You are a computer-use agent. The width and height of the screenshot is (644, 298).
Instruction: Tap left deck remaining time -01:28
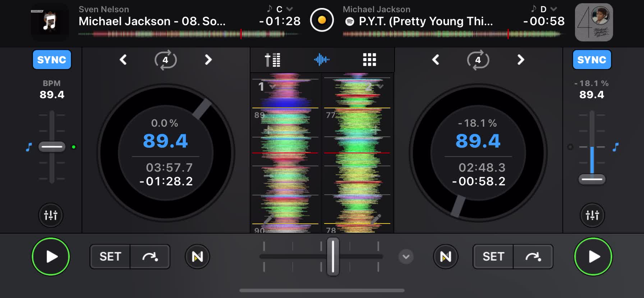click(x=280, y=21)
